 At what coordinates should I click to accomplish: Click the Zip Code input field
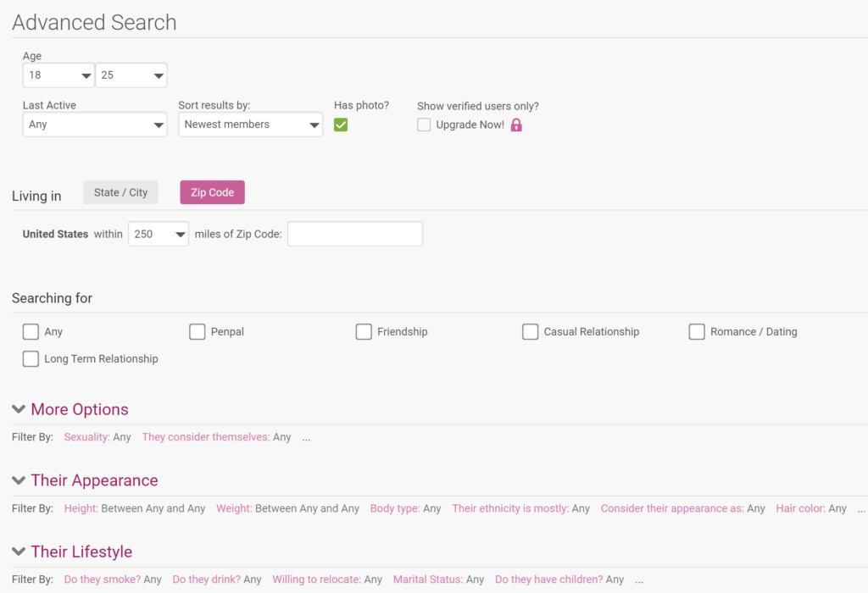tap(355, 234)
